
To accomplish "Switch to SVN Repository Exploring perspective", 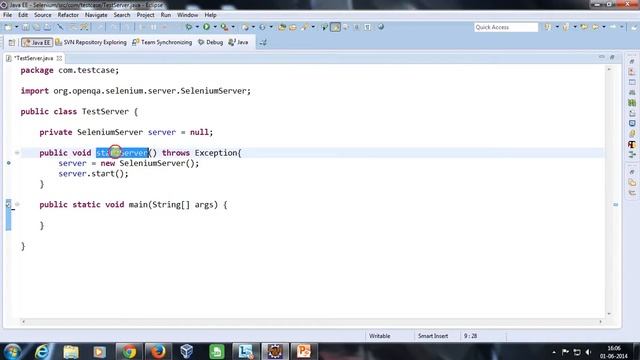I will click(x=91, y=42).
